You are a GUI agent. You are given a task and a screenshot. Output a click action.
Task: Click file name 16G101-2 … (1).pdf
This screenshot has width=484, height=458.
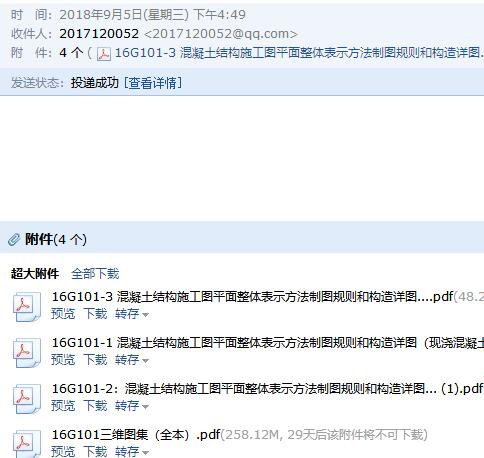[x=267, y=388]
